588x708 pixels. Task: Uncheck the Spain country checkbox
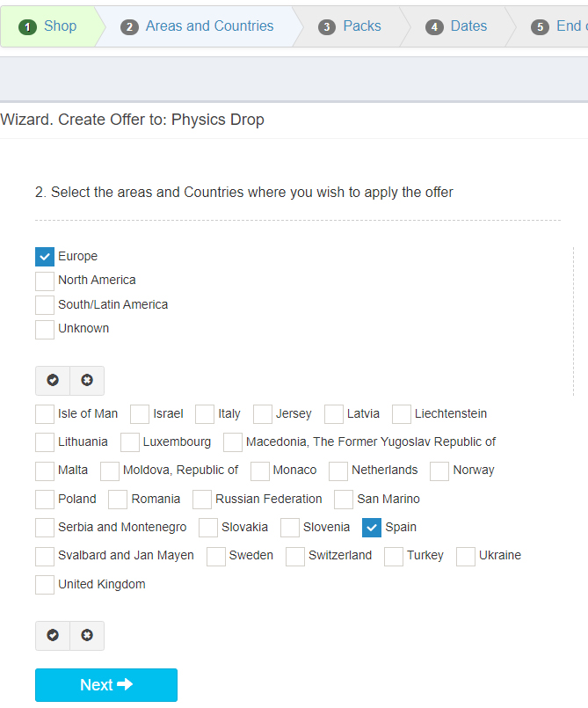click(x=372, y=528)
